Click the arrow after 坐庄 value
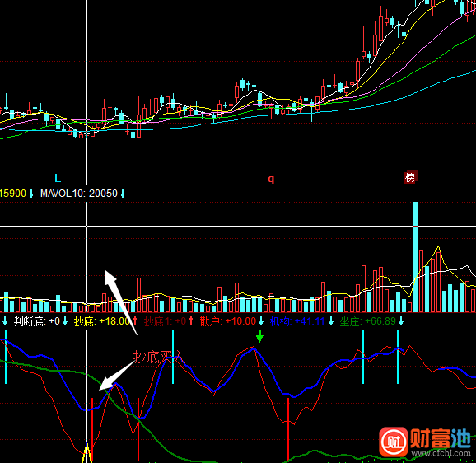This screenshot has width=476, height=463. click(401, 321)
